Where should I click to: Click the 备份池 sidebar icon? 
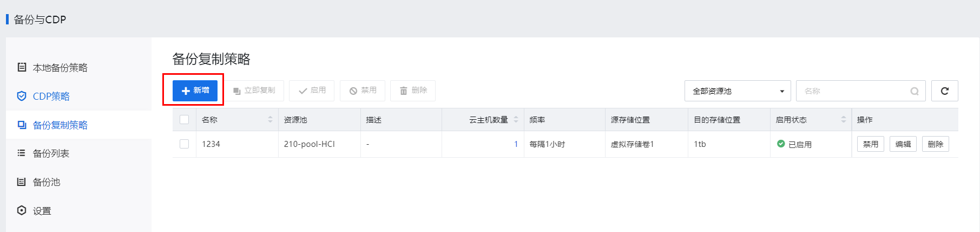tap(22, 182)
